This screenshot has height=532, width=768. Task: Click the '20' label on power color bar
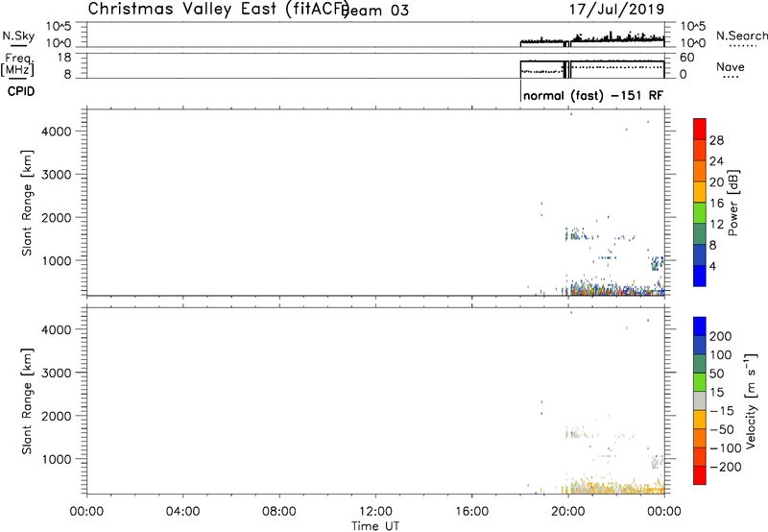[x=716, y=182]
